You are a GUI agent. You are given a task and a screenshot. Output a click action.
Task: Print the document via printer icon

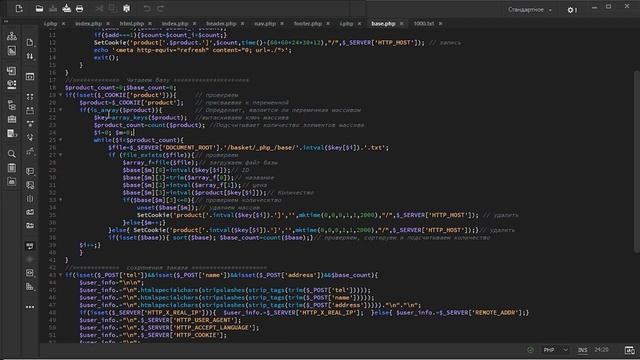[x=79, y=9]
